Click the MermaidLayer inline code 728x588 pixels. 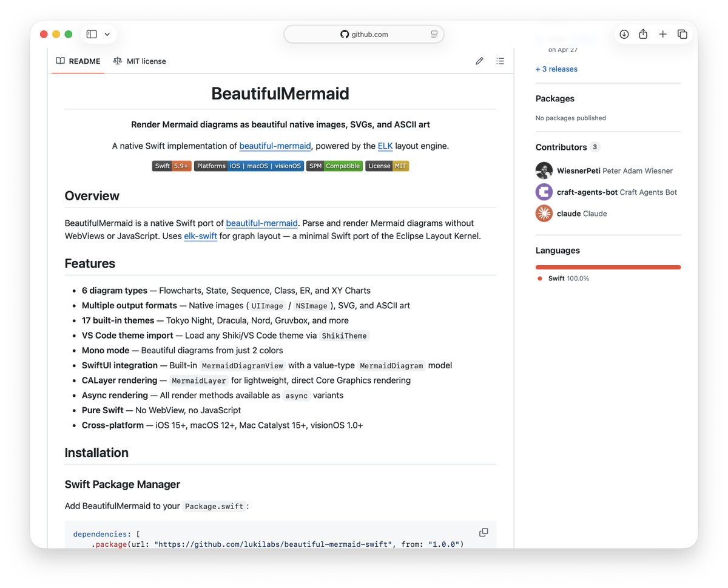tap(198, 380)
